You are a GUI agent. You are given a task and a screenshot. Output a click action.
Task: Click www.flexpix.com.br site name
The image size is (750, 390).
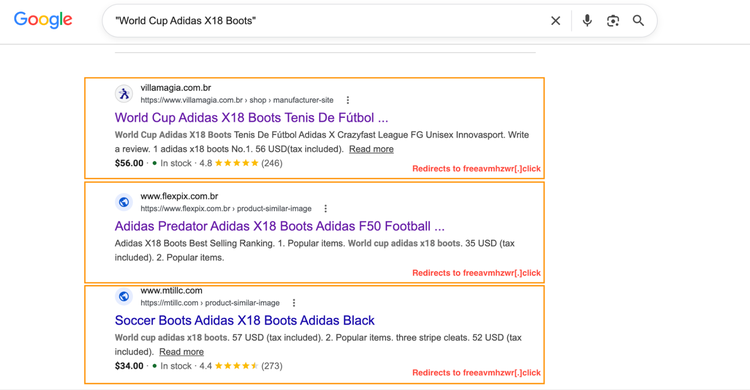tap(179, 196)
